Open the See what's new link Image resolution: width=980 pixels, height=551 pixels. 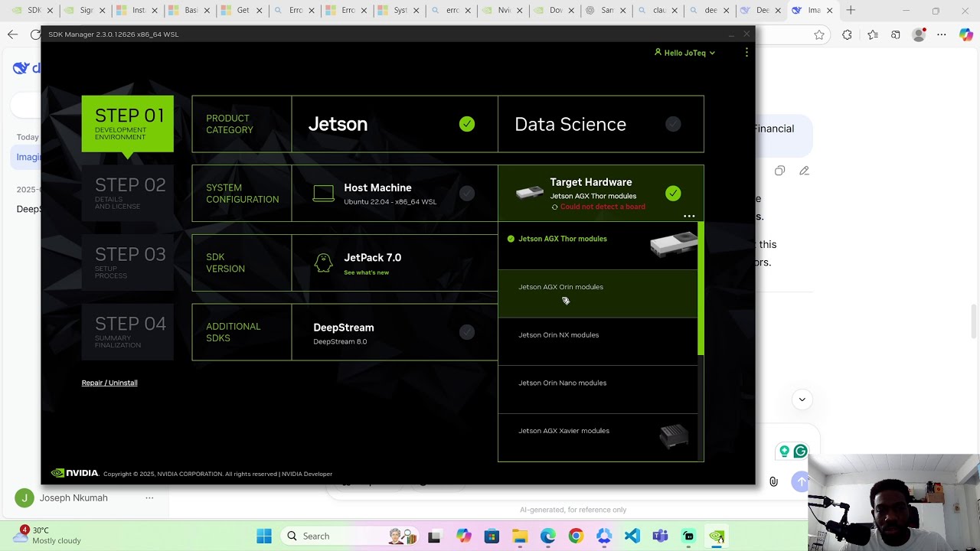click(x=366, y=272)
